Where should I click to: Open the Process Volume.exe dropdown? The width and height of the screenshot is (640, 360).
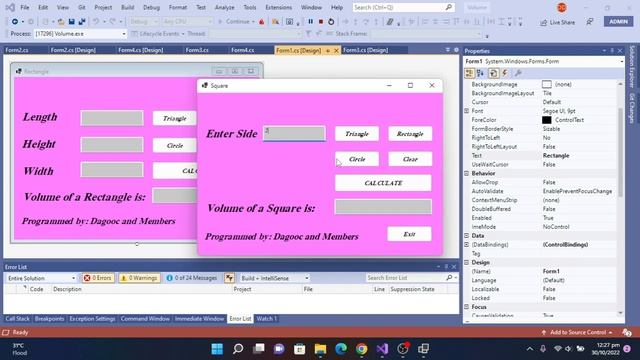pyautogui.click(x=80, y=34)
